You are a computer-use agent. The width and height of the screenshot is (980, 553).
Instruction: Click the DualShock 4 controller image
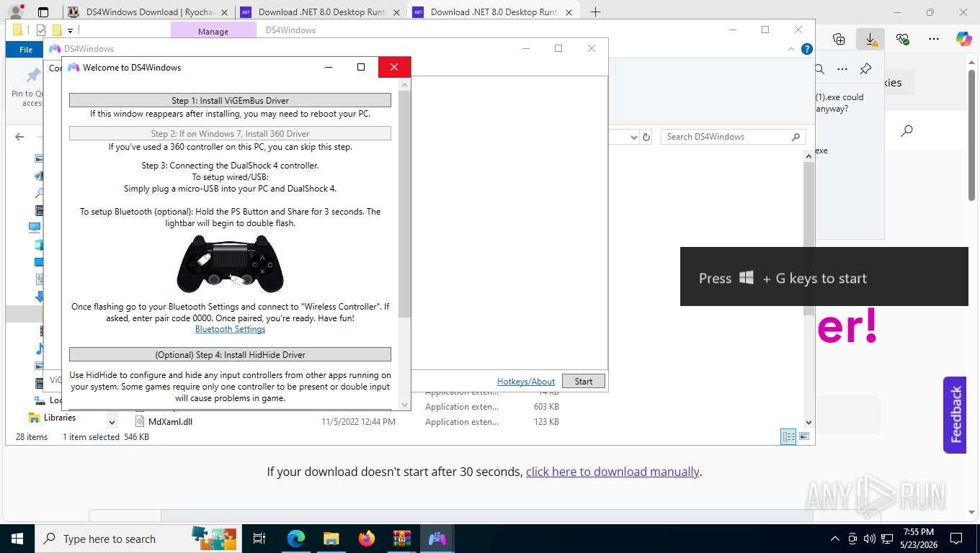(230, 264)
